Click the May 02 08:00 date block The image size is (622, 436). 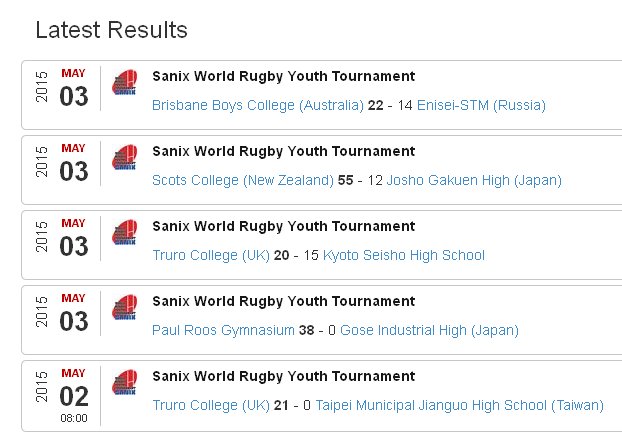(62, 396)
